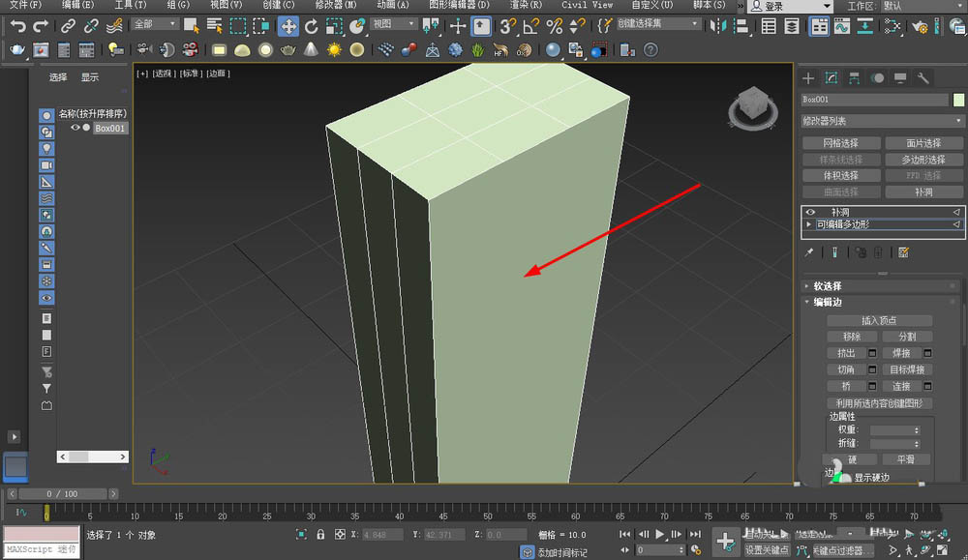Open the 全部 selection filter dropdown
The image size is (968, 560).
(x=155, y=24)
